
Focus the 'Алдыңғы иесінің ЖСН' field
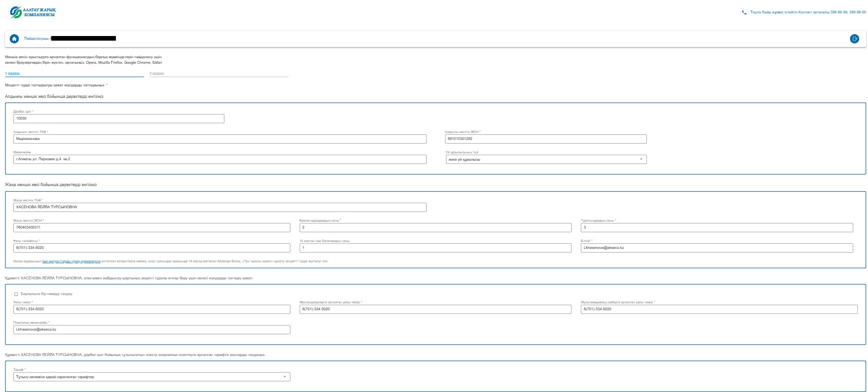click(545, 139)
